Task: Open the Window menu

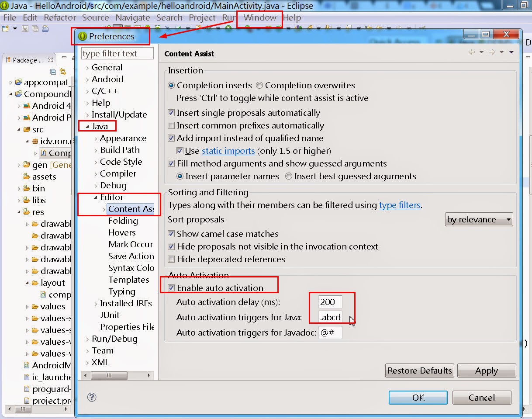Action: tap(259, 17)
